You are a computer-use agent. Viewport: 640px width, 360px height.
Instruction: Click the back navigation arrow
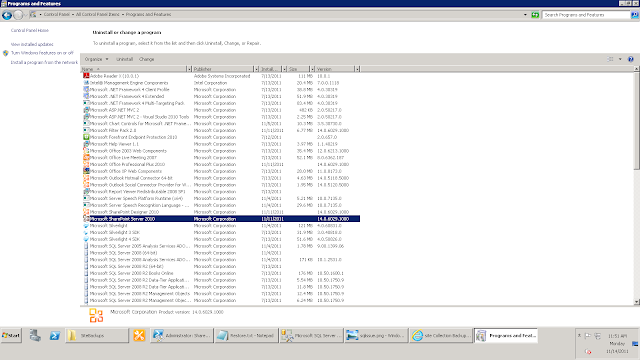click(7, 15)
